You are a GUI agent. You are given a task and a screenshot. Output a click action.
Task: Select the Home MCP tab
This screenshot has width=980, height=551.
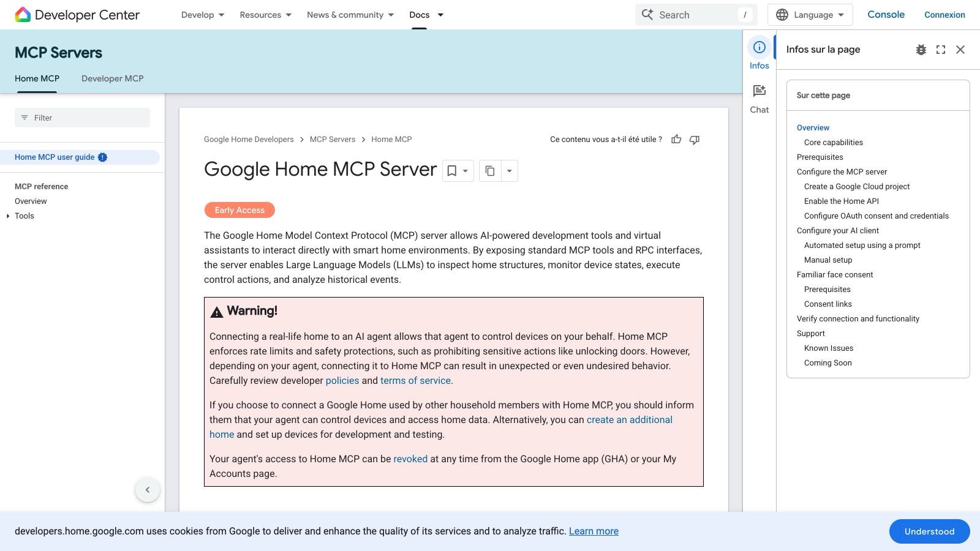pos(37,78)
